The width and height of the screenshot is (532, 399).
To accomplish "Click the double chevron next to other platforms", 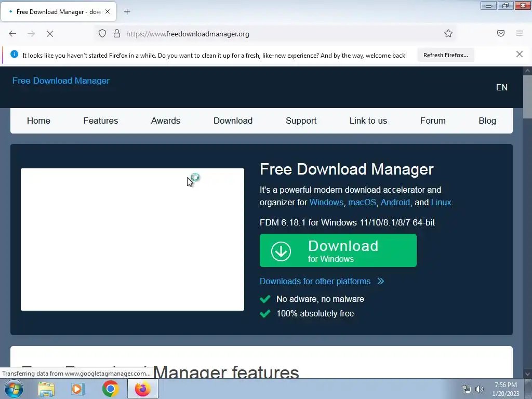I will [381, 281].
